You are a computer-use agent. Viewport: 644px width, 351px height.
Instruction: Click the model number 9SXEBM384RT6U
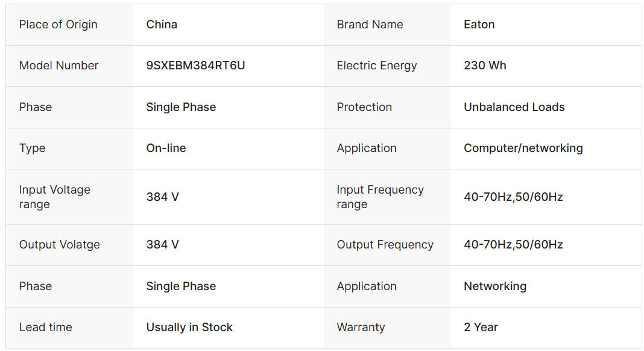195,66
